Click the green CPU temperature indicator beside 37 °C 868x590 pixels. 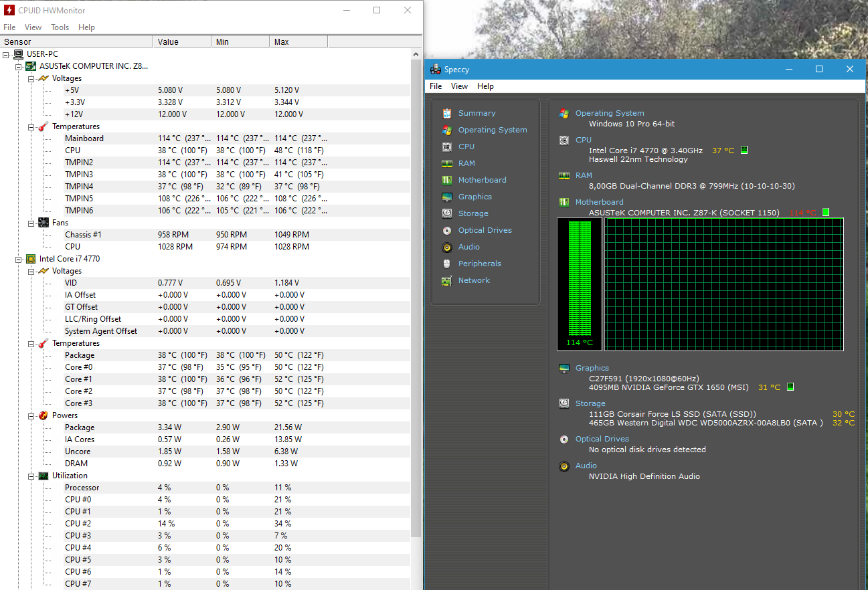(744, 151)
